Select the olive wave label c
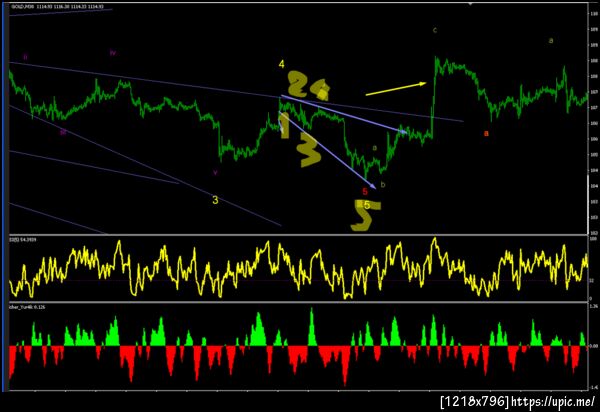600x412 pixels. 435,30
